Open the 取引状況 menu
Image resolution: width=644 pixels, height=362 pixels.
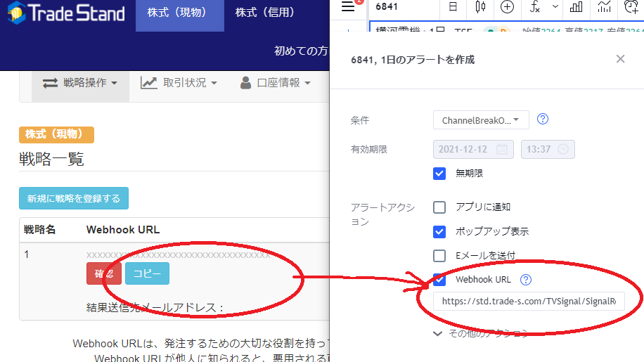(x=179, y=82)
